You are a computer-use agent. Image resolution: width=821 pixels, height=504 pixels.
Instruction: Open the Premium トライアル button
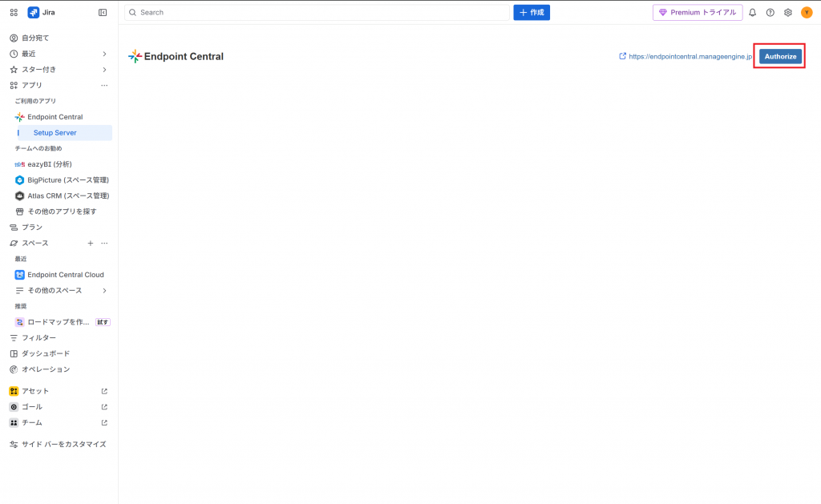click(x=698, y=13)
